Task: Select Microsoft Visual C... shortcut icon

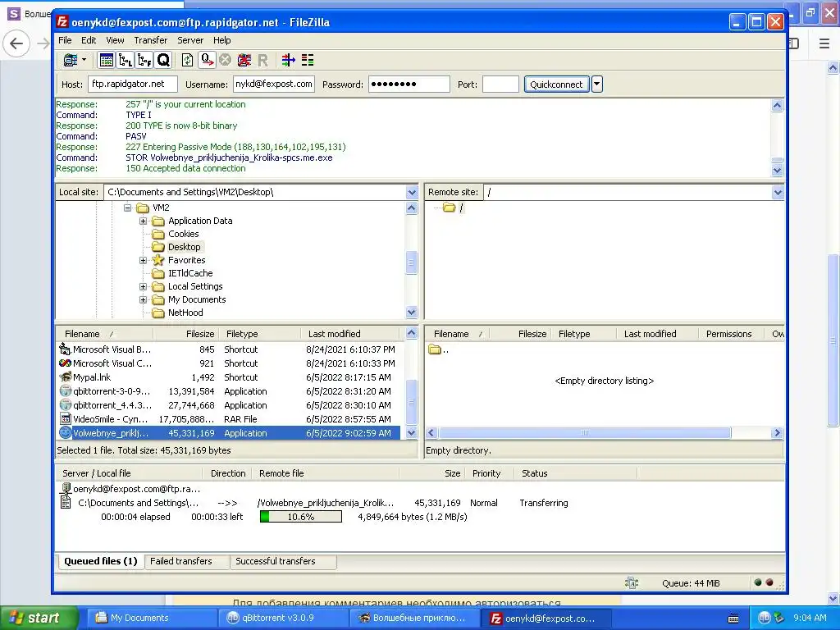Action: pos(65,363)
